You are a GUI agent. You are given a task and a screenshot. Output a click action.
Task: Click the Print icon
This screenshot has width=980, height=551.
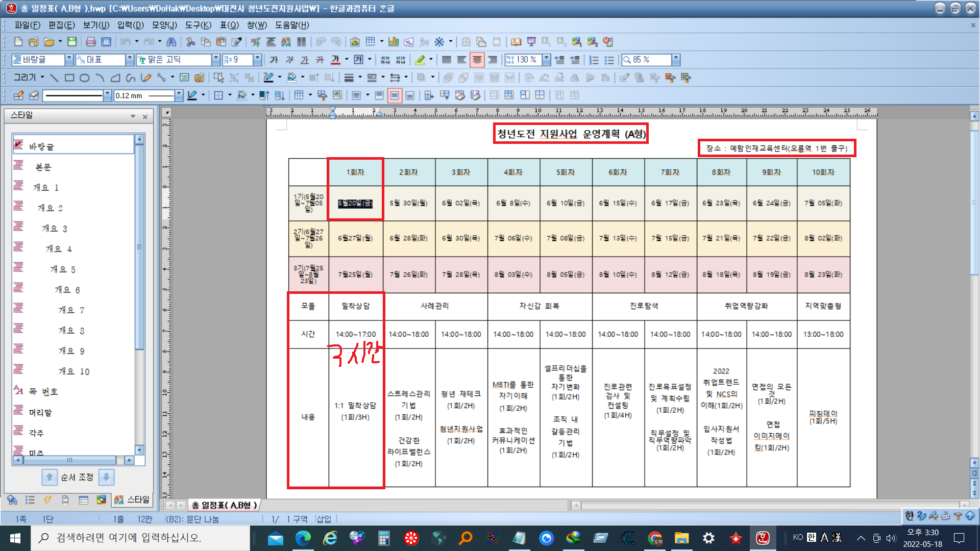tap(91, 42)
